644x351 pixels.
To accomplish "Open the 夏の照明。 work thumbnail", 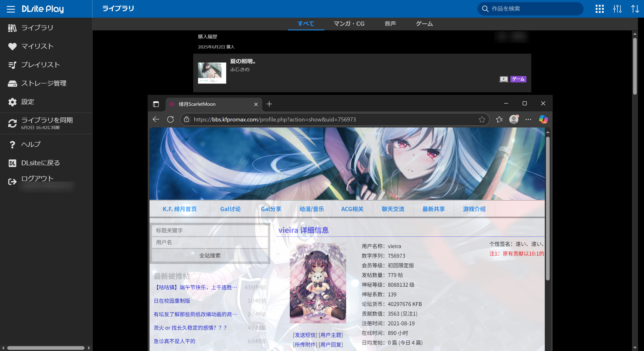I will pyautogui.click(x=212, y=73).
